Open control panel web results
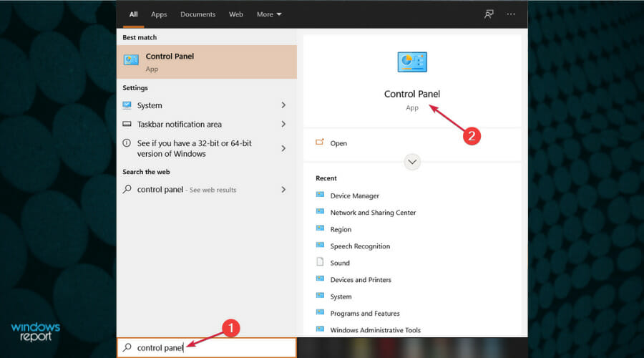 (x=207, y=190)
